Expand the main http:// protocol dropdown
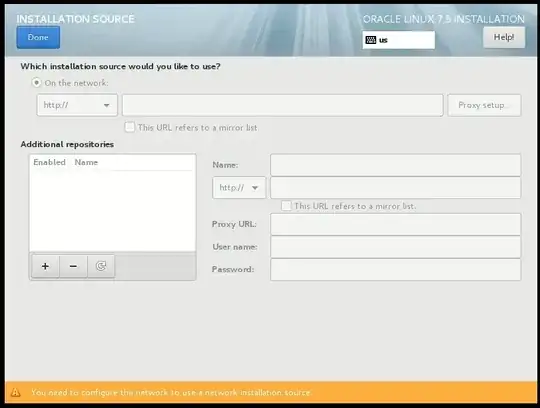This screenshot has width=540, height=408. (x=77, y=105)
